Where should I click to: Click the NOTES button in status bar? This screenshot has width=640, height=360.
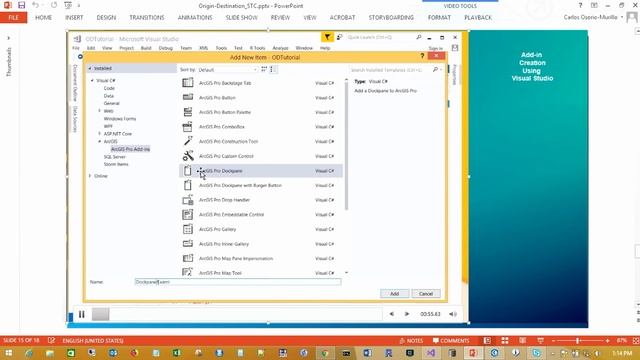point(411,340)
